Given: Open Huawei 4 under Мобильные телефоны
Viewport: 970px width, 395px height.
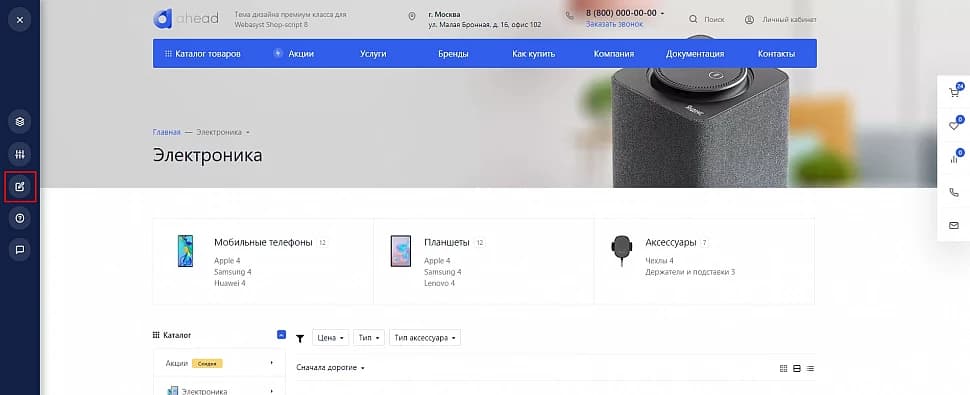Looking at the screenshot, I should pos(230,283).
